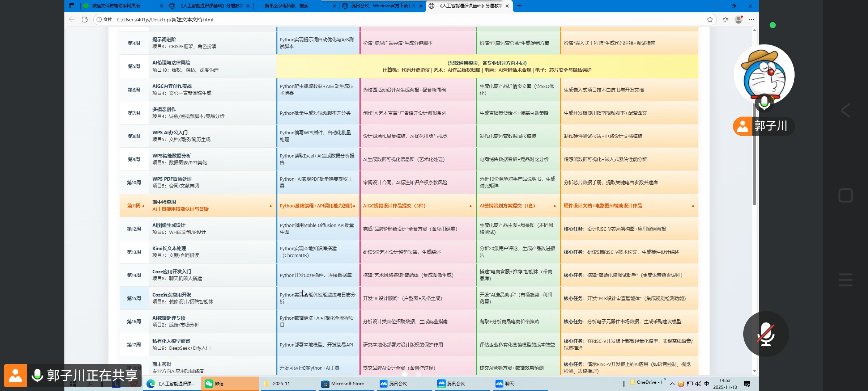Toggle the muted microphone button
Screen dimensions: 868x391
click(766, 334)
